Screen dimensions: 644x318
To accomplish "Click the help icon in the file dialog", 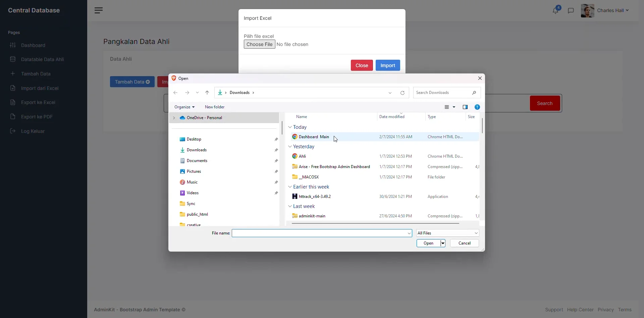I will click(477, 107).
